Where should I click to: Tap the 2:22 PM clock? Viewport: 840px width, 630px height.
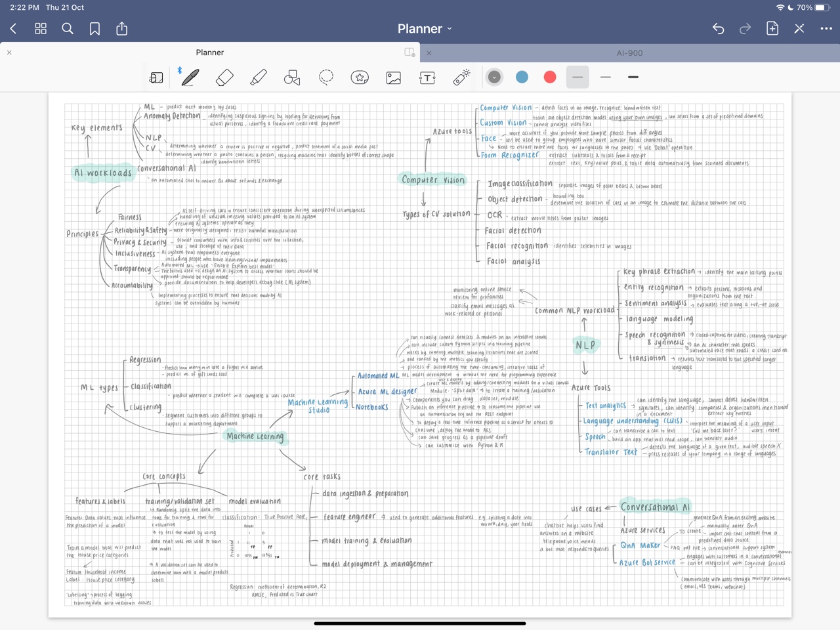pos(24,7)
